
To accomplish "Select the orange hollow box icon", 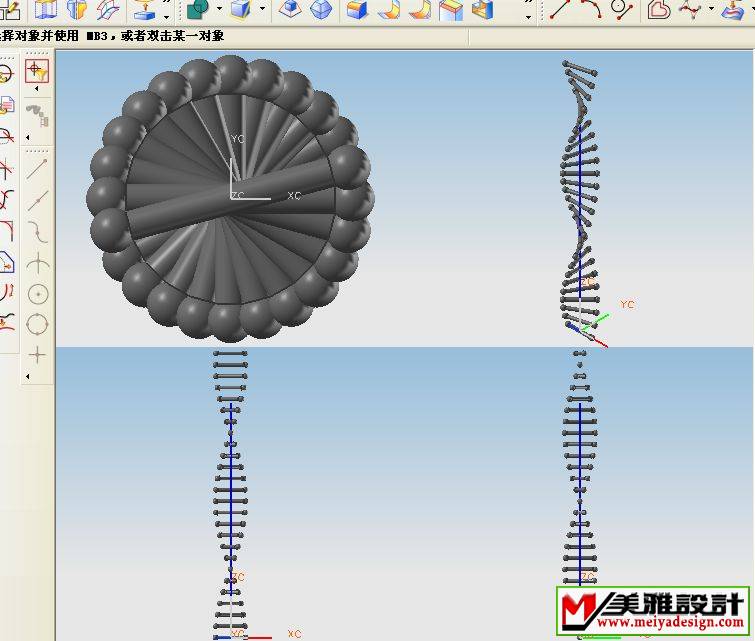I will coord(483,9).
